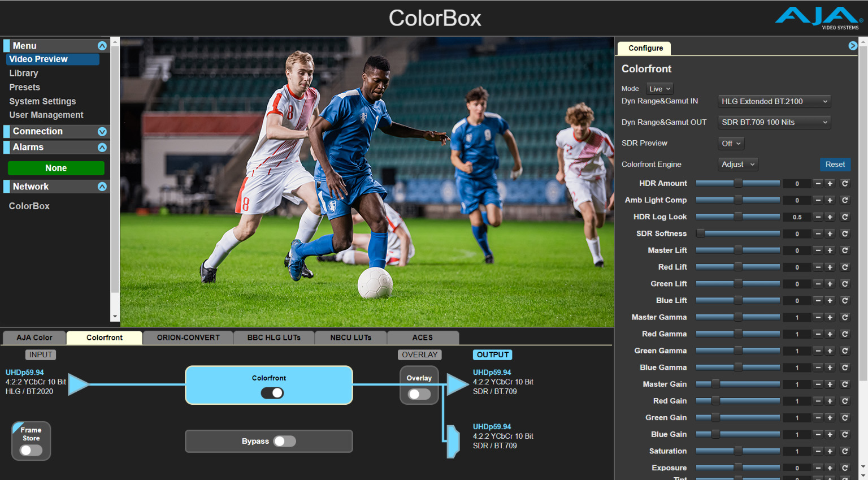The image size is (868, 480).
Task: Open the Dyn Range&Gamut IN dropdown
Action: point(774,102)
